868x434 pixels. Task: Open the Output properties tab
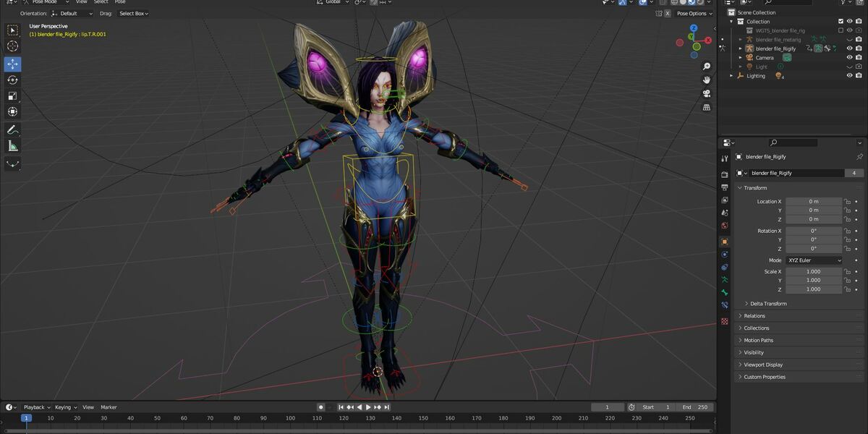(x=725, y=187)
